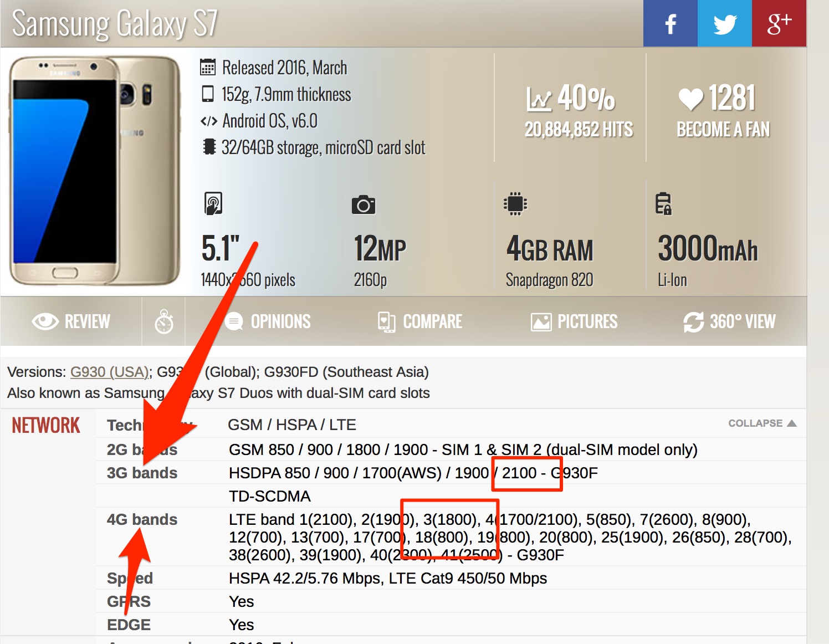Click the 3G bands label link
This screenshot has width=829, height=644.
click(142, 473)
